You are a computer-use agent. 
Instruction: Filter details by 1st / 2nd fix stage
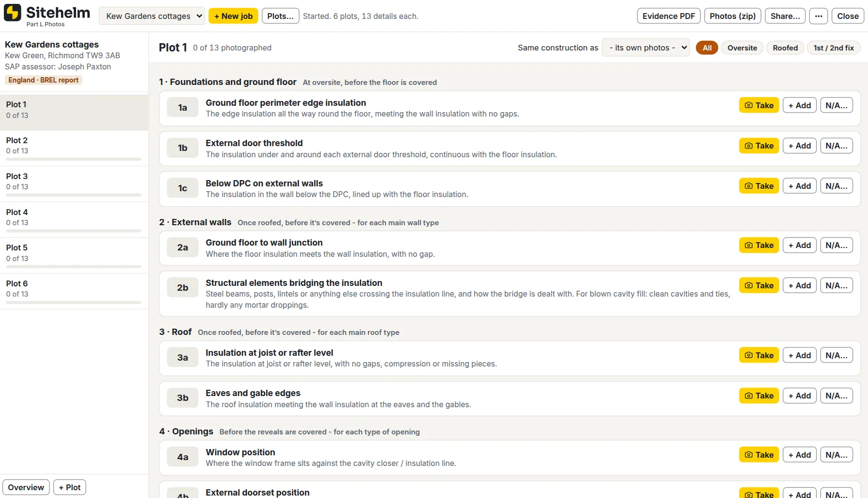coord(834,48)
